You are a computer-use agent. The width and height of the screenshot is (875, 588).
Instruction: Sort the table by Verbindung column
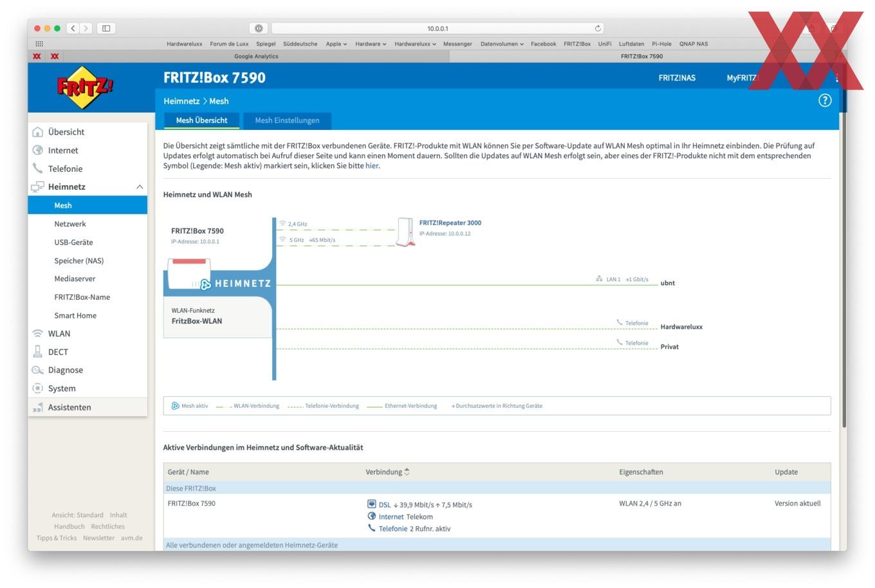pos(388,472)
